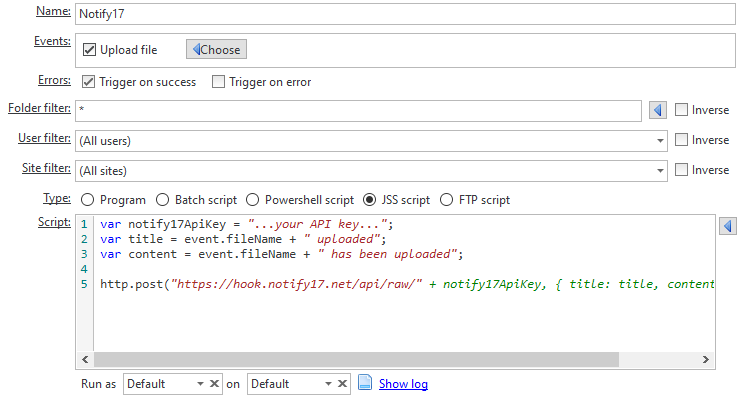740x400 pixels.
Task: Expand the Site filter dropdown
Action: [x=371, y=171]
